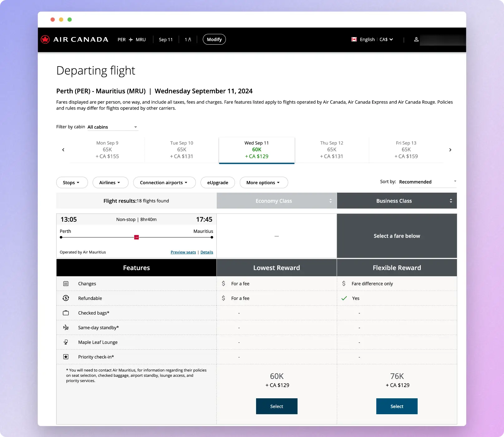Click the Refundable dollar-circle icon
The image size is (504, 437).
click(66, 298)
